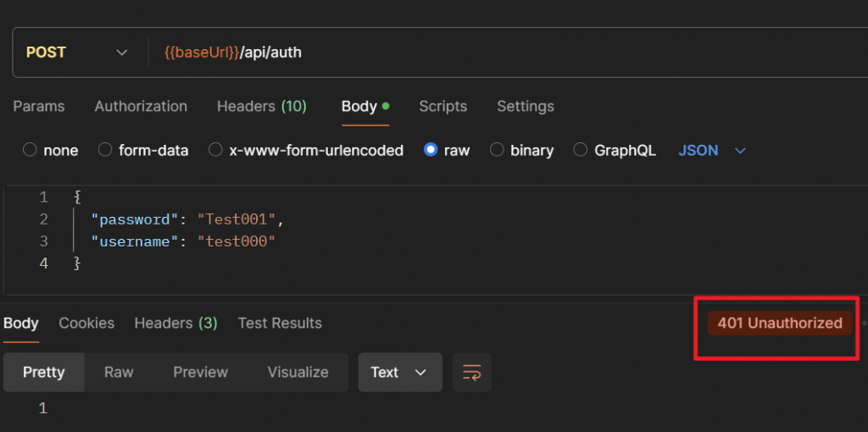Image resolution: width=868 pixels, height=432 pixels.
Task: Open the POST method dropdown
Action: click(76, 53)
